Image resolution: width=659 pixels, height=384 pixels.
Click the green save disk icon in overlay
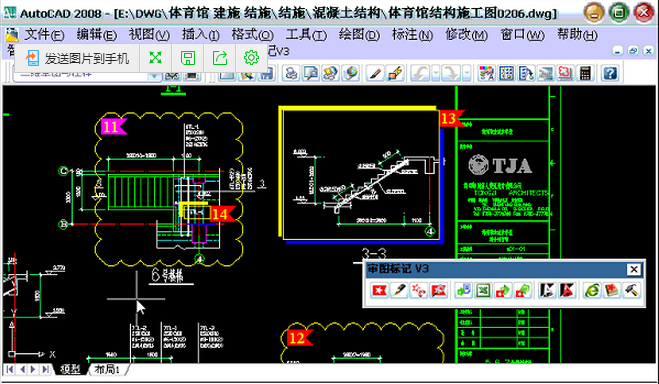(188, 58)
